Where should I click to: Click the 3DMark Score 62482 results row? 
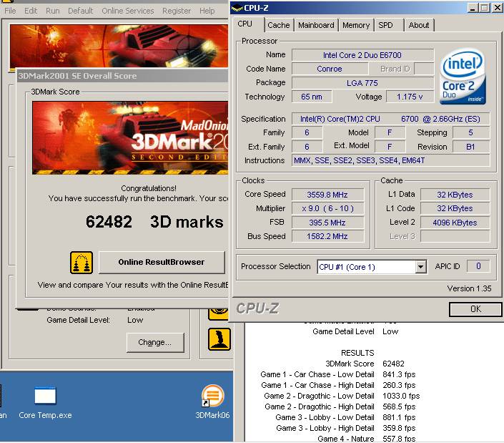[365, 364]
